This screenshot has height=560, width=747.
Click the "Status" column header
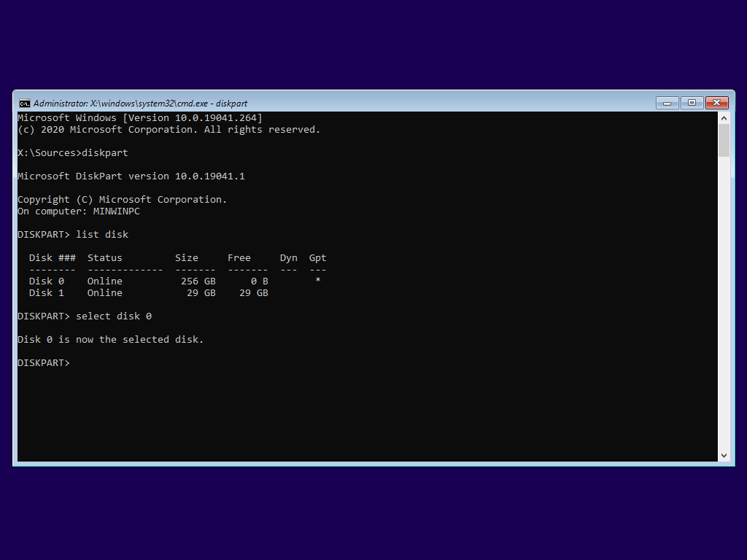click(x=105, y=257)
